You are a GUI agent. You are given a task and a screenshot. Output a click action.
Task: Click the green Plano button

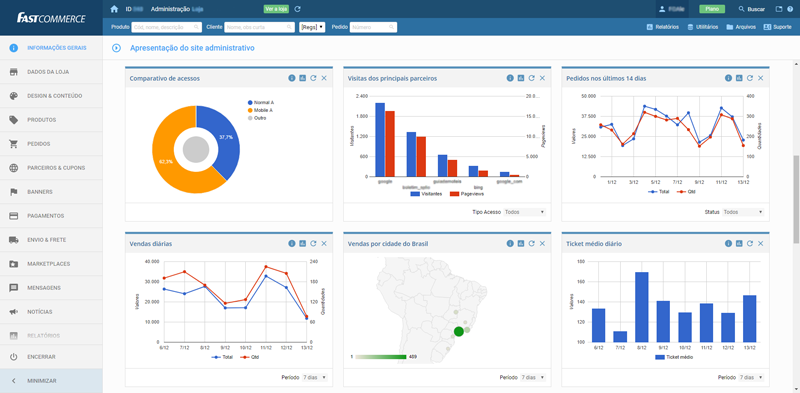point(711,9)
